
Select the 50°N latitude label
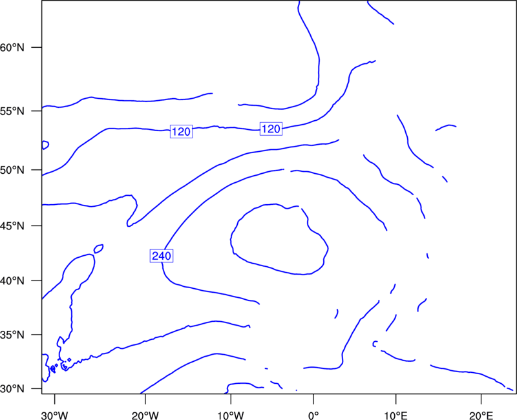12,170
